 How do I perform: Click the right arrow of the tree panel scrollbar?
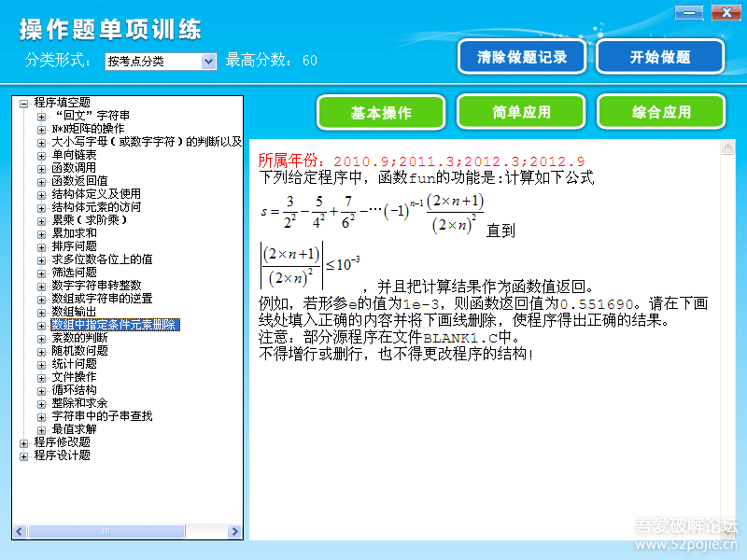click(x=236, y=530)
